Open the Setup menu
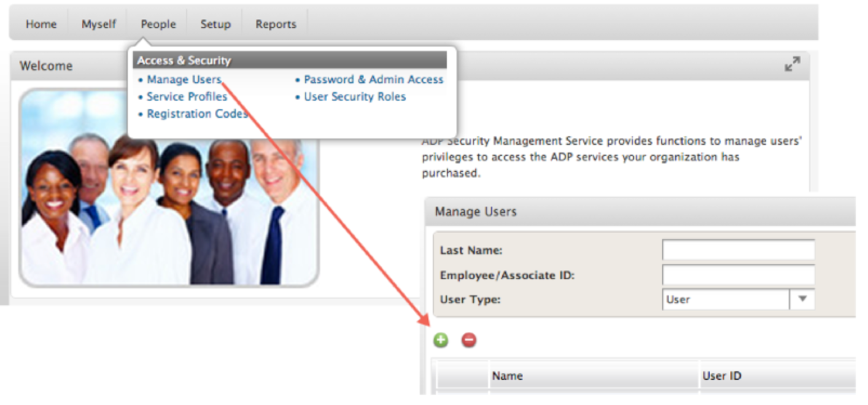The height and width of the screenshot is (405, 868). (215, 23)
